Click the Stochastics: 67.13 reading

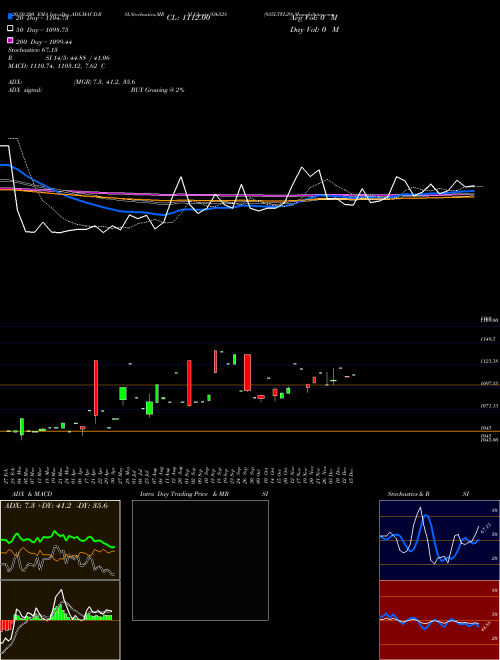tap(32, 50)
